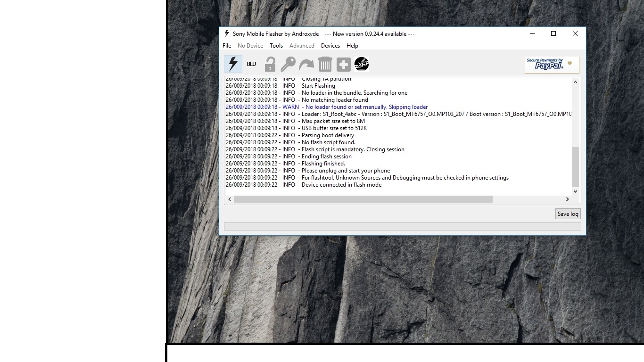This screenshot has height=362, width=644.
Task: Close the Sony Mobile Flasher window
Action: 575,33
